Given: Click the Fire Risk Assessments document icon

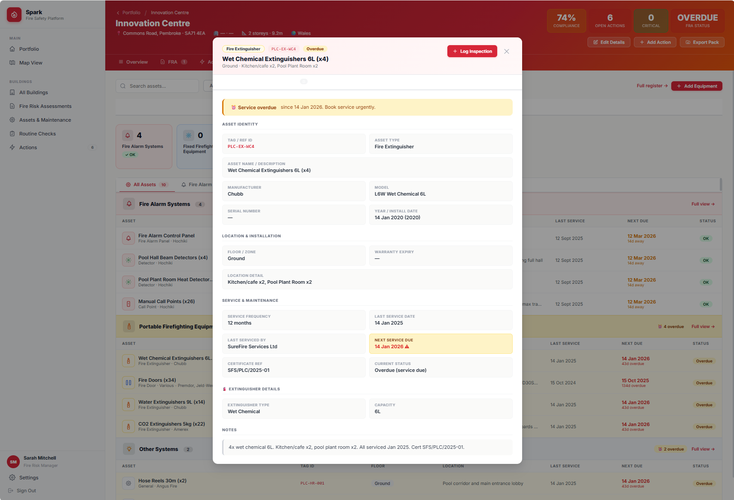Looking at the screenshot, I should [13, 106].
